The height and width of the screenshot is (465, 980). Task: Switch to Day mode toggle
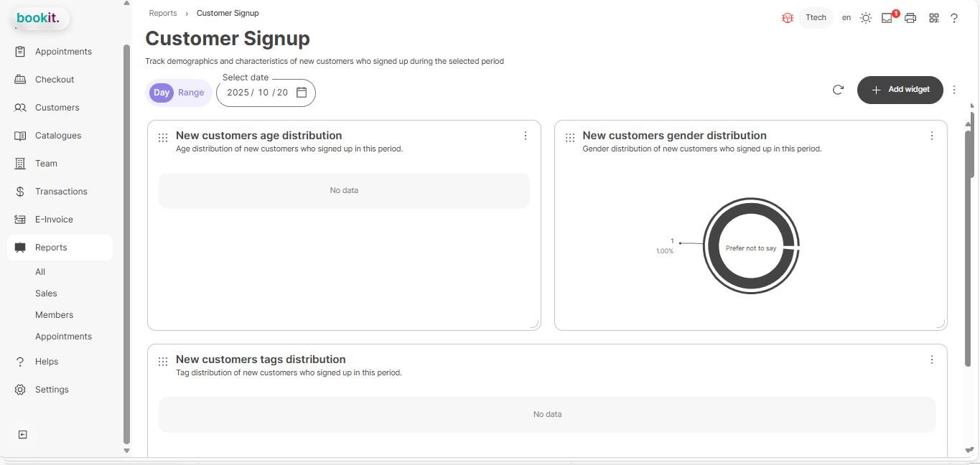162,93
